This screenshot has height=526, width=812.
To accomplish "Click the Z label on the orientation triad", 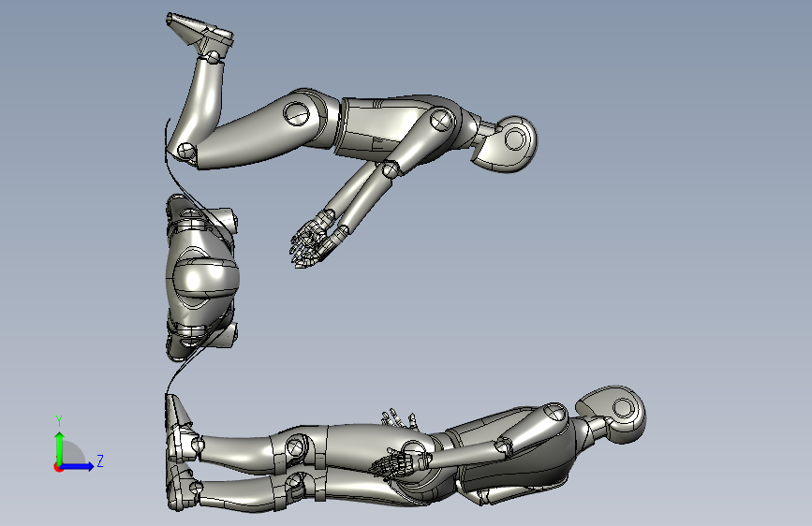I will click(x=100, y=460).
